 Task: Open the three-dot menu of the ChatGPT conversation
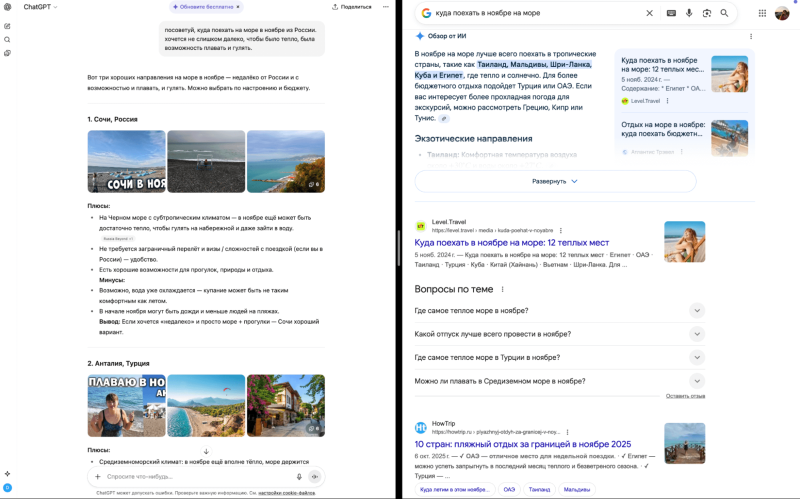tap(386, 7)
